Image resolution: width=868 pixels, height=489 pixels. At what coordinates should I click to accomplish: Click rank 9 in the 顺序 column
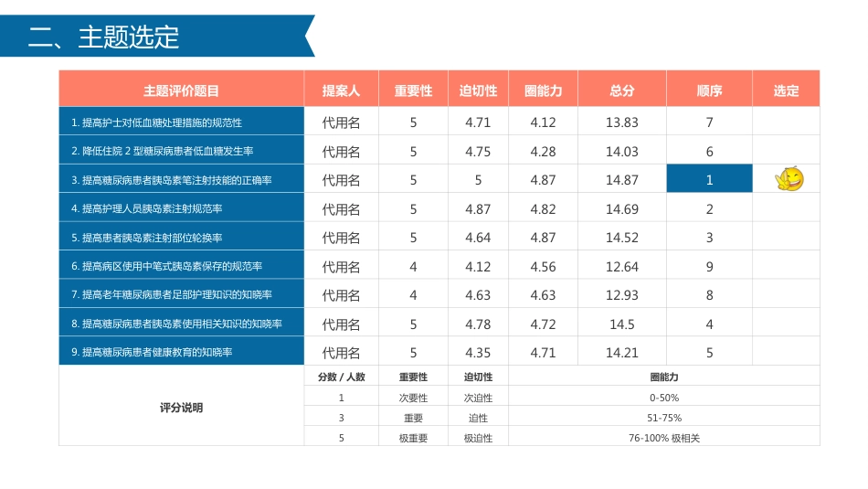pos(709,266)
